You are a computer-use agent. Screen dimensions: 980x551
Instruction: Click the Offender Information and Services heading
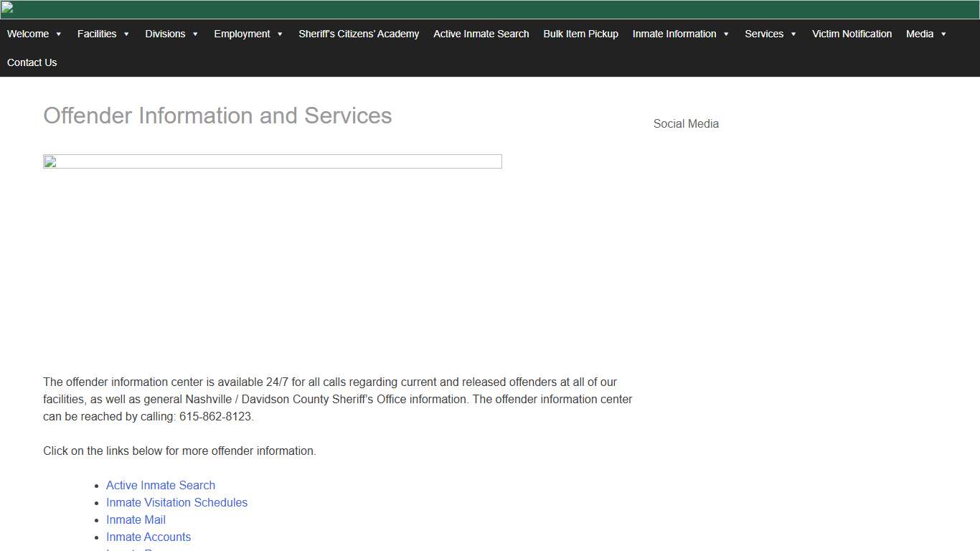(x=217, y=116)
